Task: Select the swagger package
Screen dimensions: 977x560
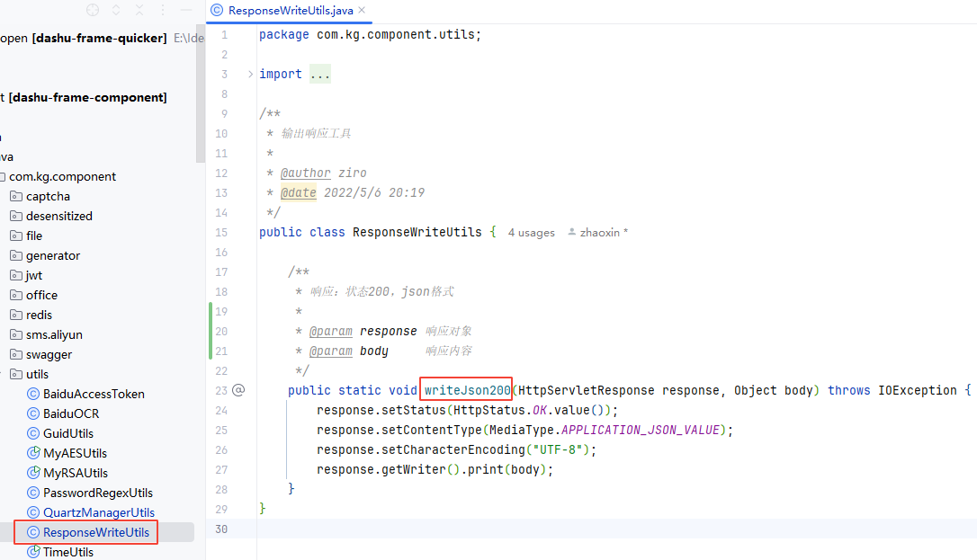Action: 49,355
